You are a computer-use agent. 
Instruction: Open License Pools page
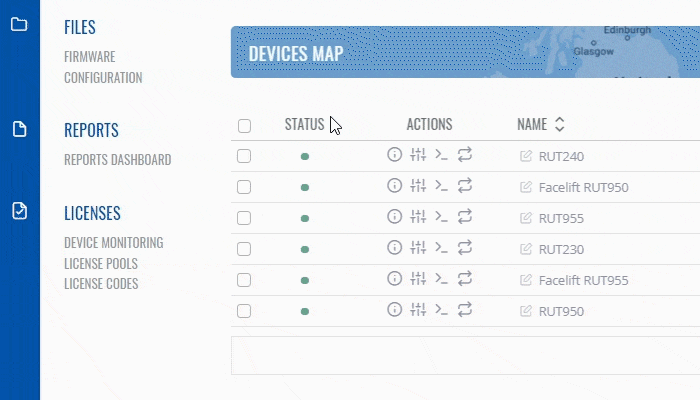tap(101, 264)
